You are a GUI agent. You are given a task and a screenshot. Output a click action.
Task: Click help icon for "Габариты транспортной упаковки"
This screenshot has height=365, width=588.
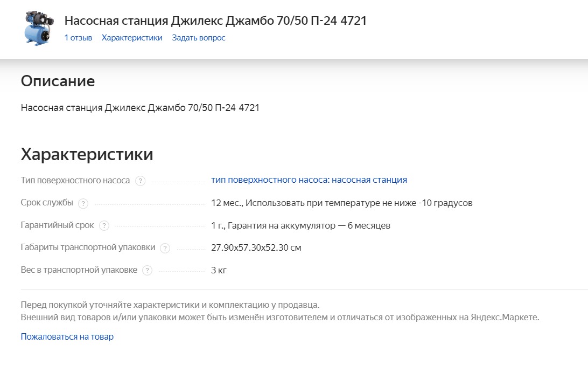click(x=165, y=248)
